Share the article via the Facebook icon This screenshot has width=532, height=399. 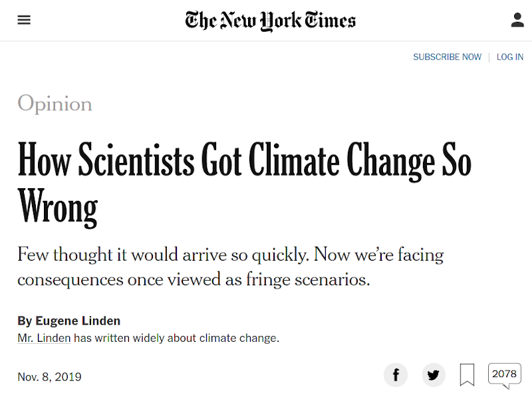(x=396, y=375)
